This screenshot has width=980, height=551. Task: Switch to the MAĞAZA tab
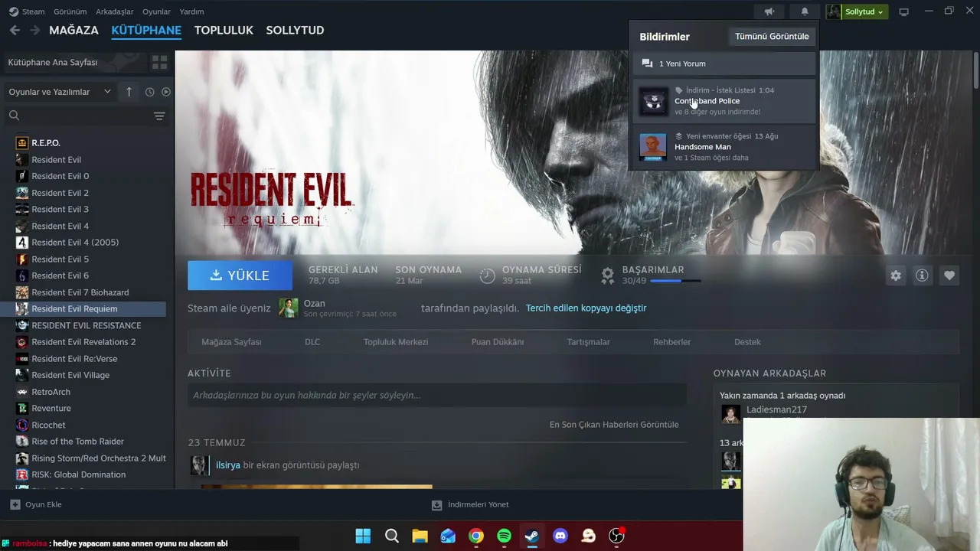73,30
